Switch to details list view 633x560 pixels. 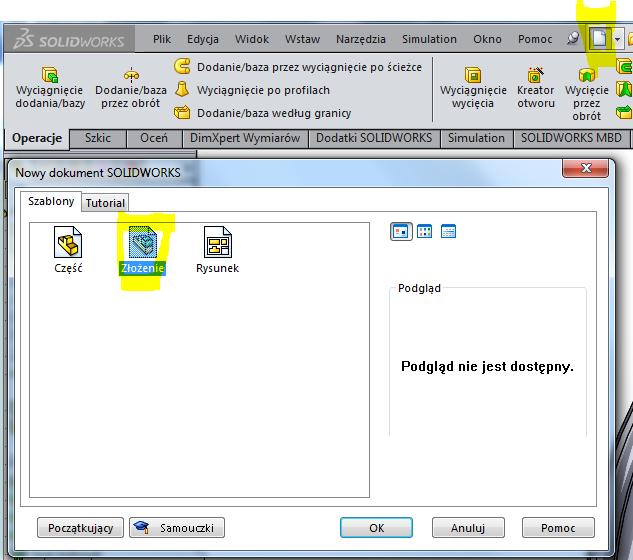click(448, 231)
